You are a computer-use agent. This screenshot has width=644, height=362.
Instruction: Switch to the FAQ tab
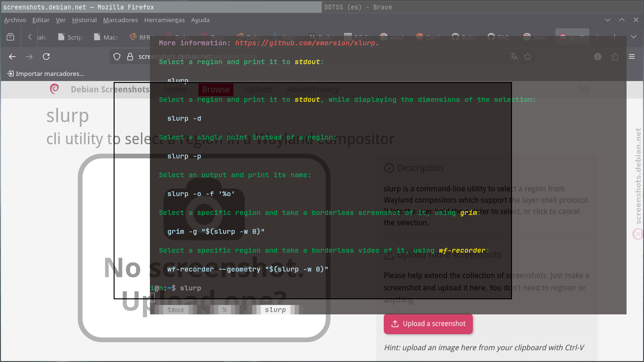pyautogui.click(x=500, y=37)
